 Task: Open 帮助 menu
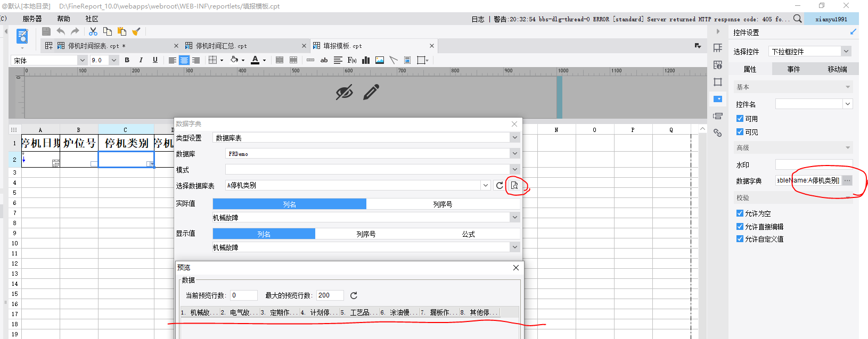[64, 19]
